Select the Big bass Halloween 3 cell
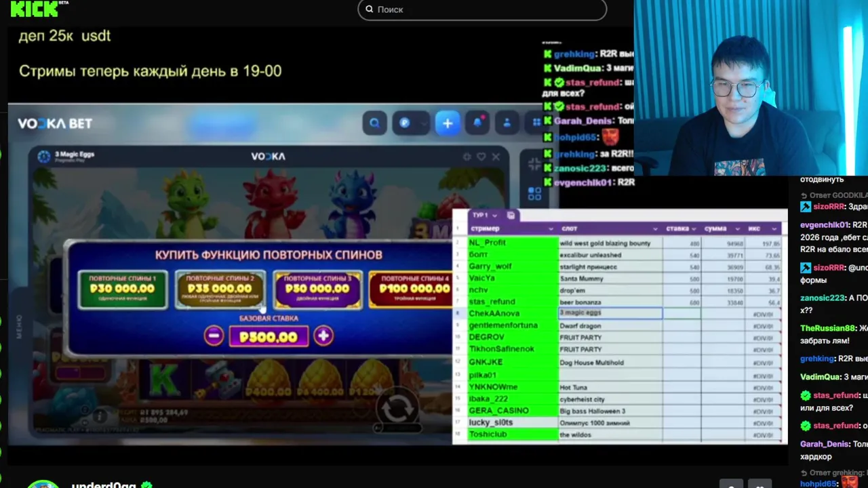Image resolution: width=868 pixels, height=488 pixels. pyautogui.click(x=610, y=411)
